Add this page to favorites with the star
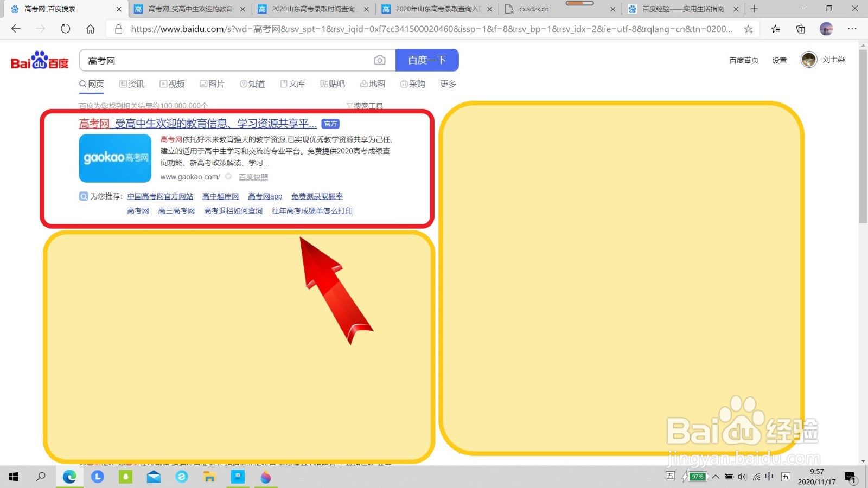The height and width of the screenshot is (488, 868). pyautogui.click(x=749, y=29)
